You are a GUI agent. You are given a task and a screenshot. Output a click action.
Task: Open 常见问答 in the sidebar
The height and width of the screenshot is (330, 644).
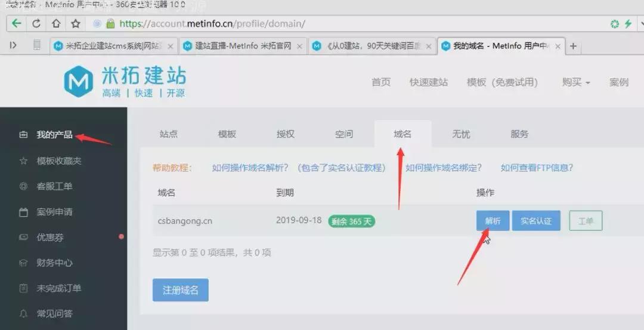[54, 313]
